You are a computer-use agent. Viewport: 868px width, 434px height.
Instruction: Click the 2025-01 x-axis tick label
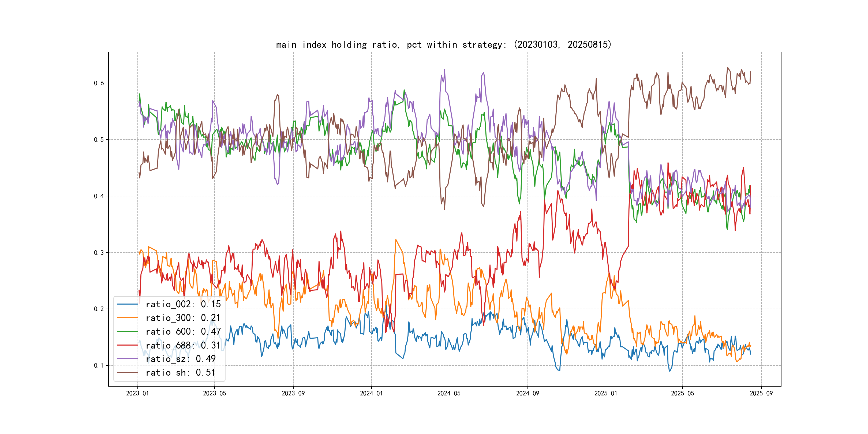click(605, 393)
